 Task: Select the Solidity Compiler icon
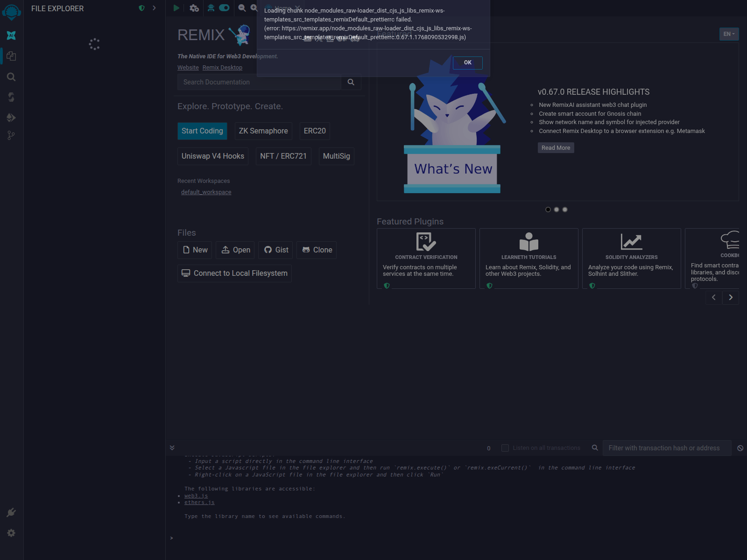[x=11, y=97]
